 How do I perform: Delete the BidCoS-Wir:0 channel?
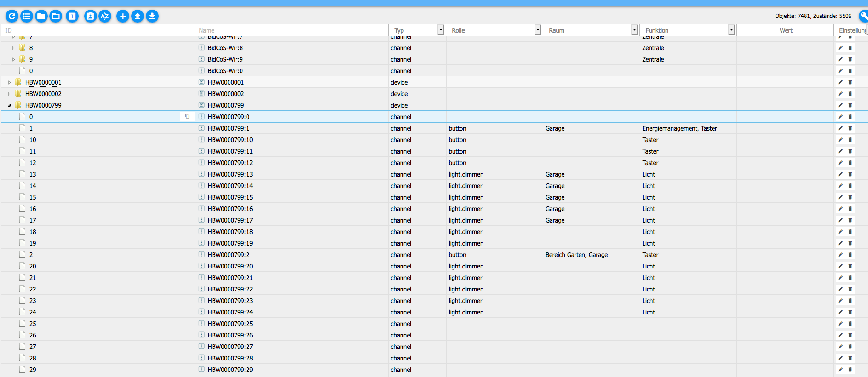click(850, 71)
